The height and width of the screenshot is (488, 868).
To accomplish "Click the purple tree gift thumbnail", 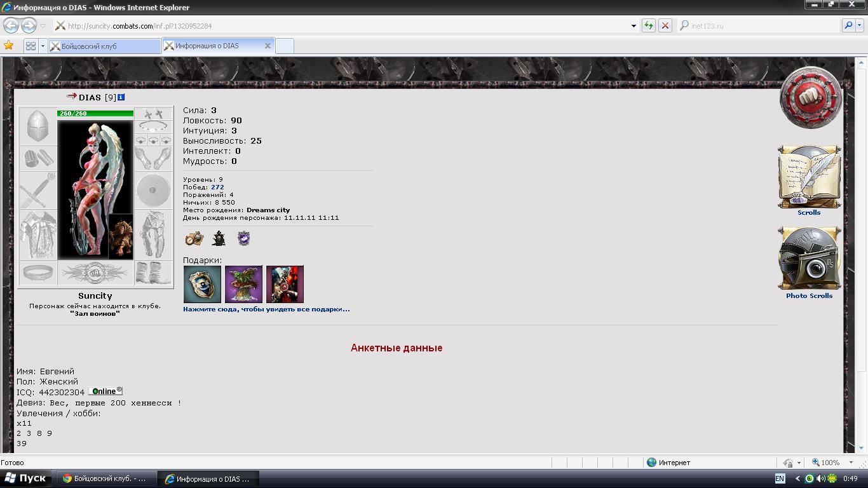I will pos(243,284).
